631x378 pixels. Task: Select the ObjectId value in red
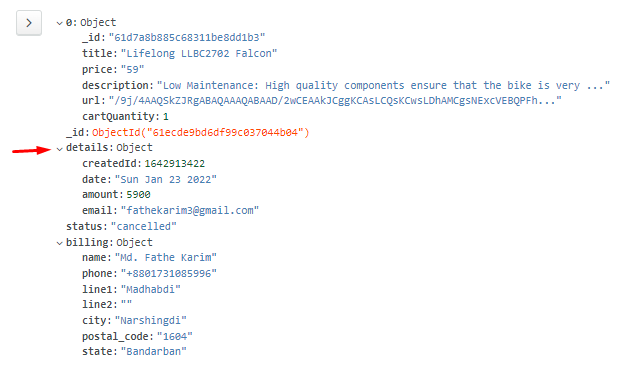[x=200, y=132]
